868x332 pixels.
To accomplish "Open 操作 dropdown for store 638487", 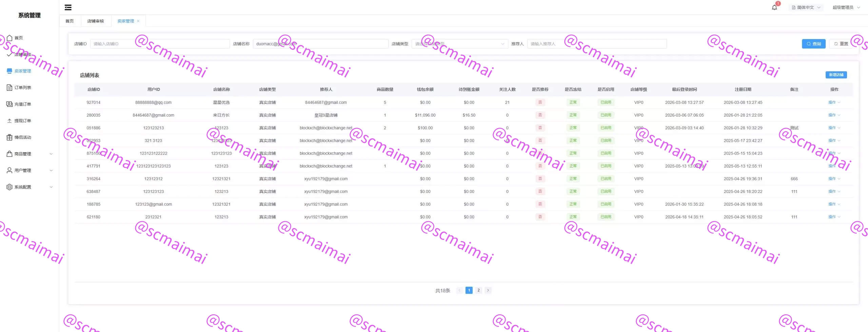I will [x=834, y=192].
